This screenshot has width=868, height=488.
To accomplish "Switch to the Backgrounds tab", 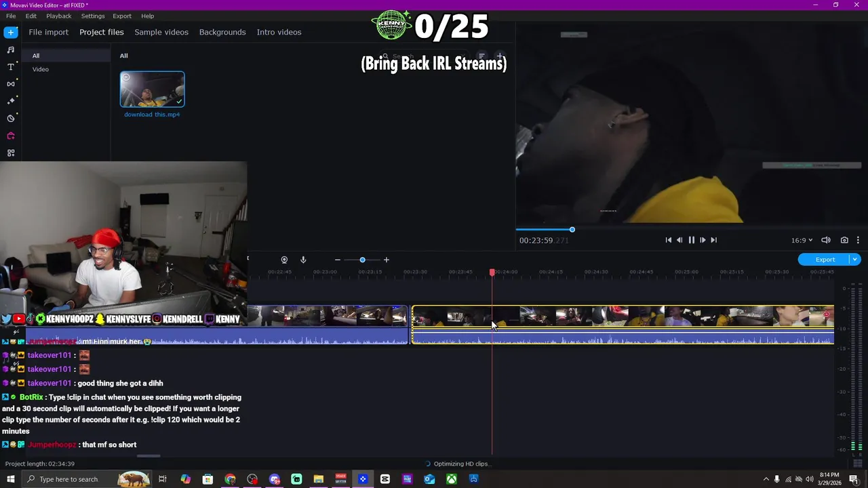I will pyautogui.click(x=222, y=32).
